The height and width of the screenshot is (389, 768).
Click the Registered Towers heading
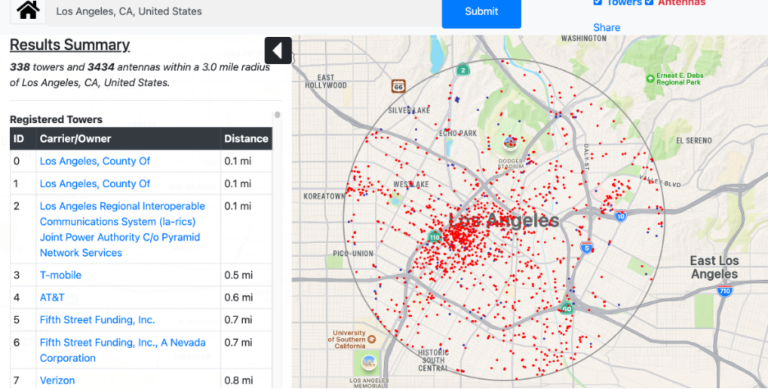(56, 120)
